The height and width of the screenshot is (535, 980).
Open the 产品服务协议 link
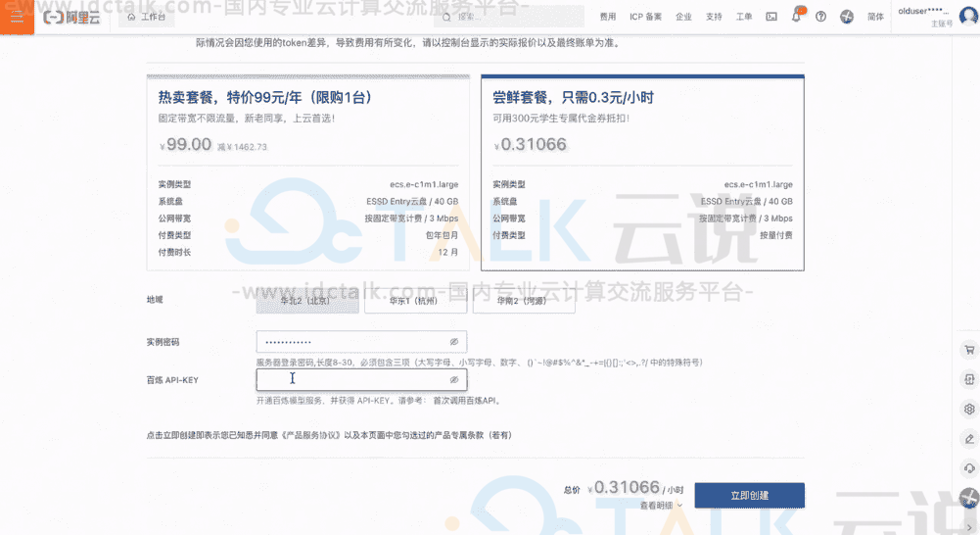tap(310, 435)
